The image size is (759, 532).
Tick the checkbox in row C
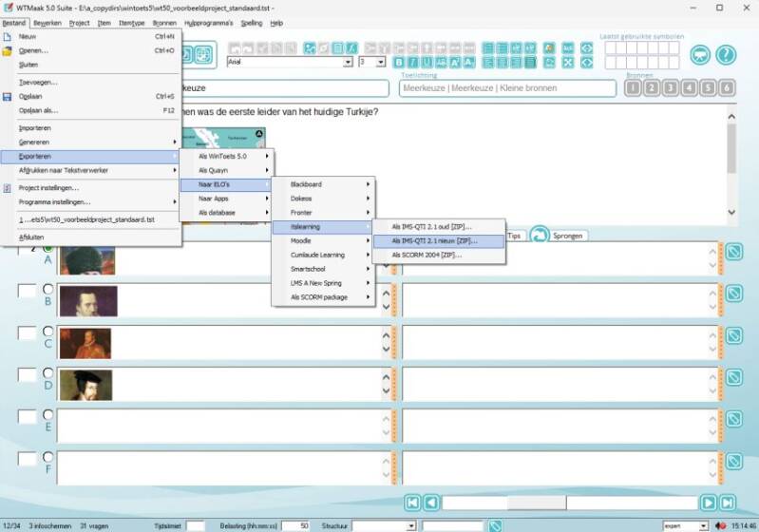point(28,332)
